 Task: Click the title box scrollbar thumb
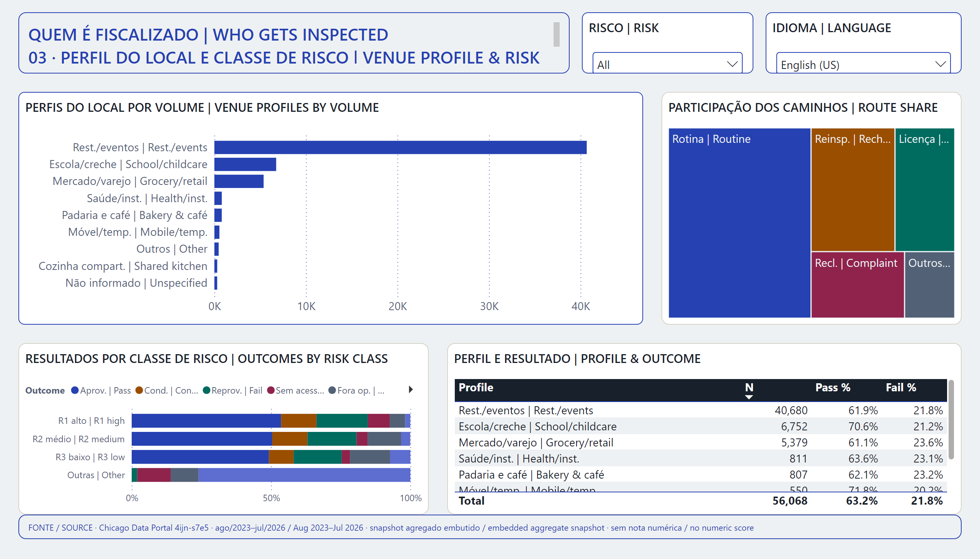pos(556,34)
